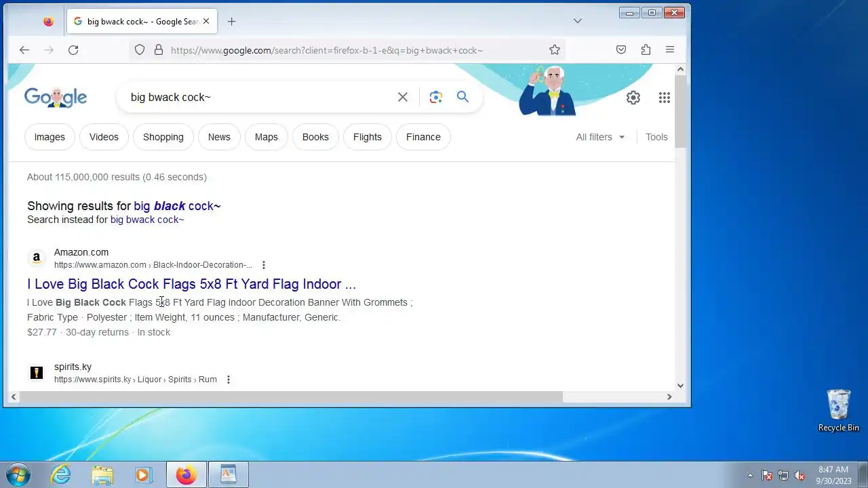Click horizontal scrollbar left arrow
Image resolution: width=868 pixels, height=488 pixels.
[14, 396]
